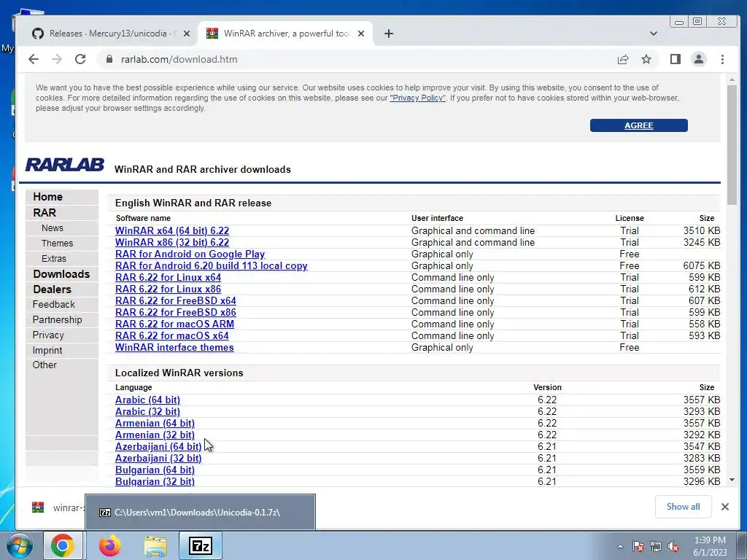
Task: Open the Chrome side panel icon
Action: pyautogui.click(x=675, y=60)
